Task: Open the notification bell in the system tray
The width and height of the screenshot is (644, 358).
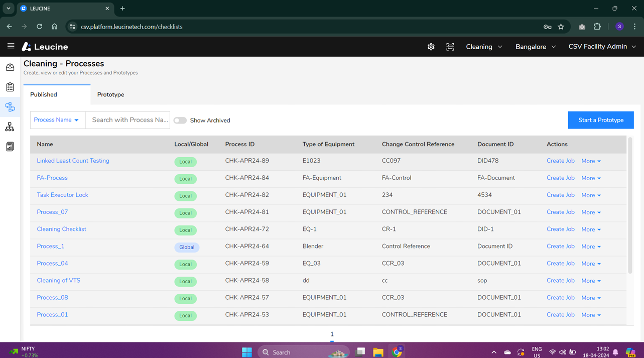Action: (616, 352)
